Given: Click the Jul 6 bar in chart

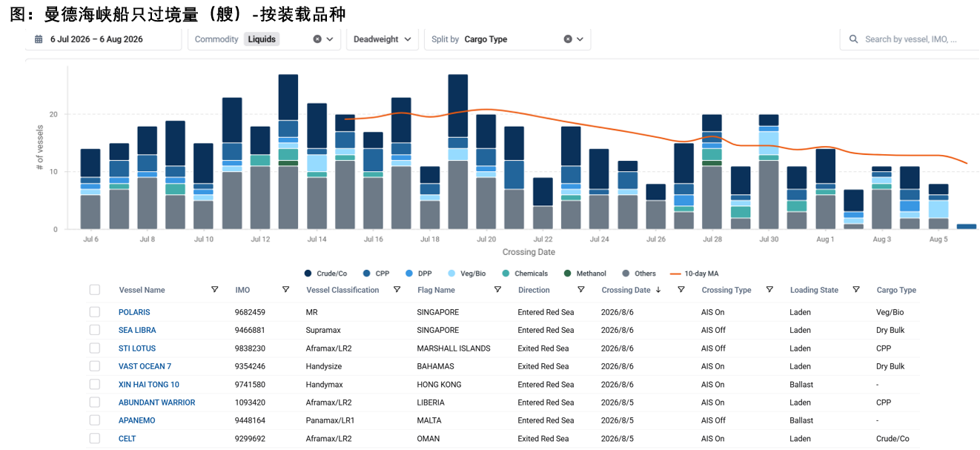Looking at the screenshot, I should click(90, 189).
